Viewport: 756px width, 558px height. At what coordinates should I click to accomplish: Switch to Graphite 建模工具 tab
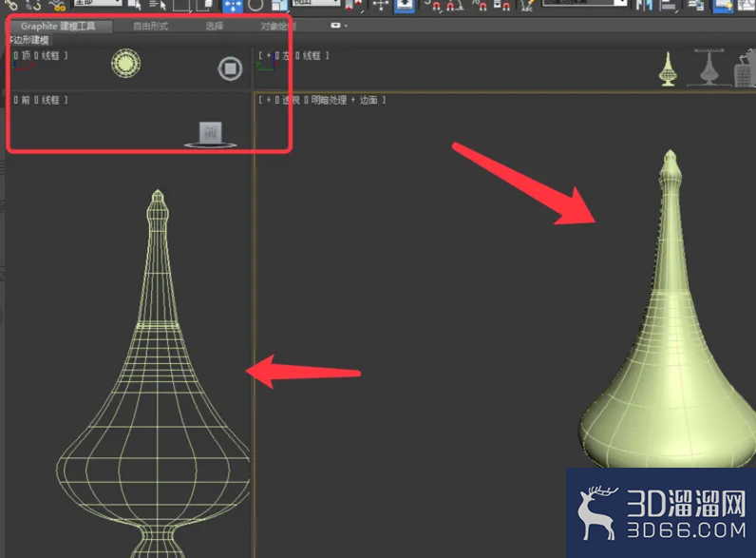58,26
